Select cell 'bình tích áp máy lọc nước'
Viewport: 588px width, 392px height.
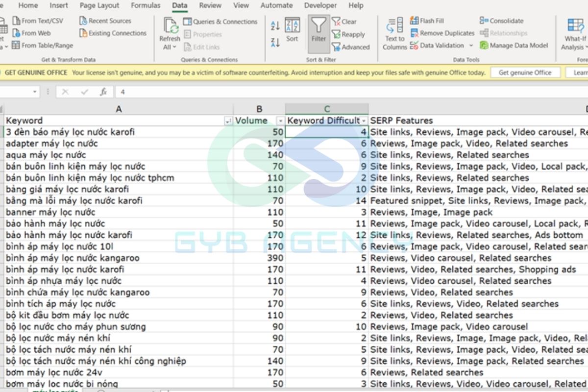coord(119,304)
